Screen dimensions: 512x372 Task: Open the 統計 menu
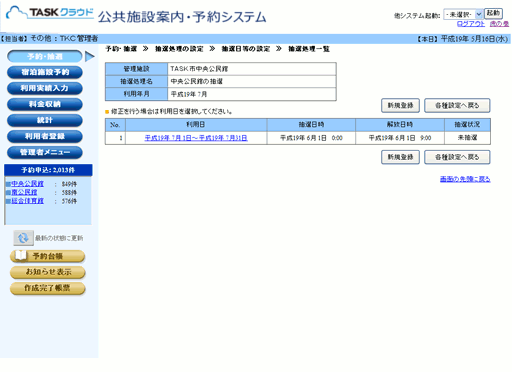(x=45, y=120)
